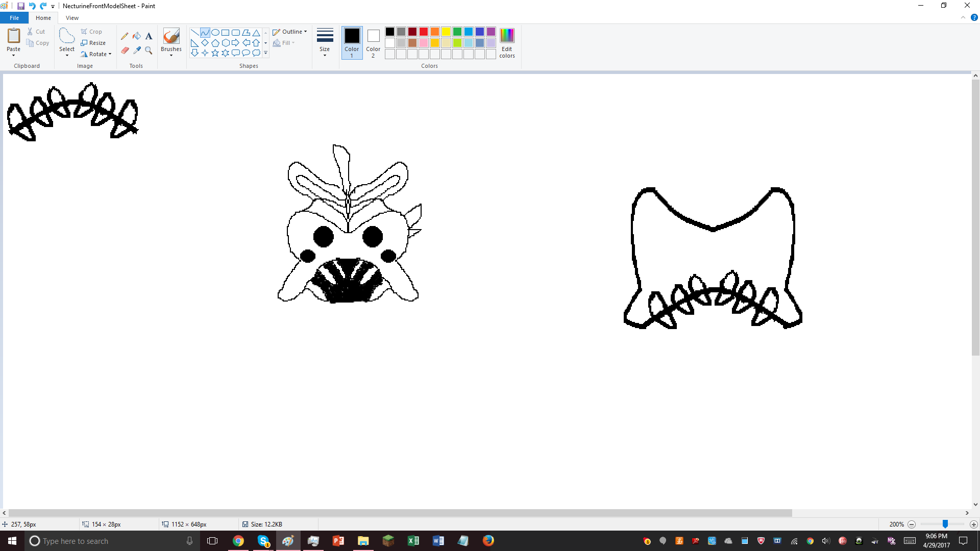This screenshot has width=980, height=551.
Task: Select the Eraser tool
Action: (125, 50)
